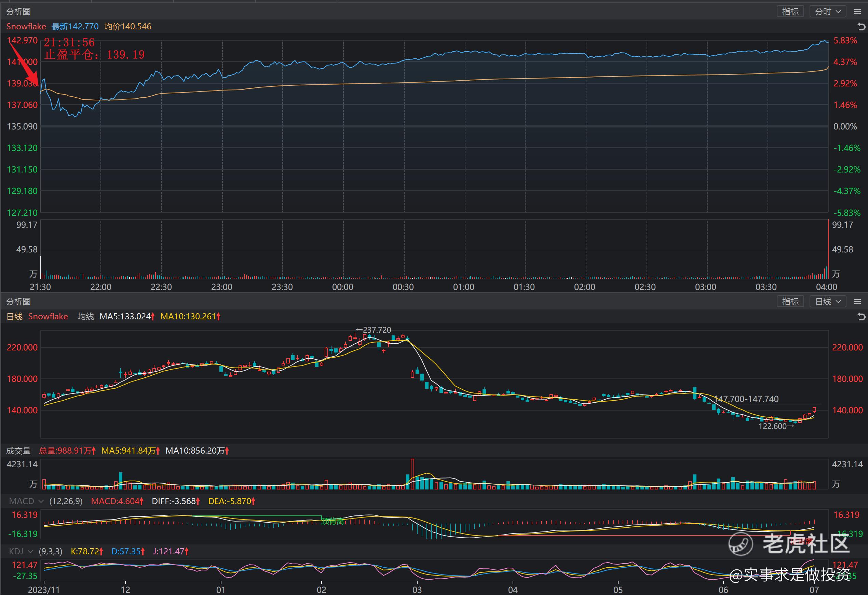Click the 成交量 section label

point(18,451)
